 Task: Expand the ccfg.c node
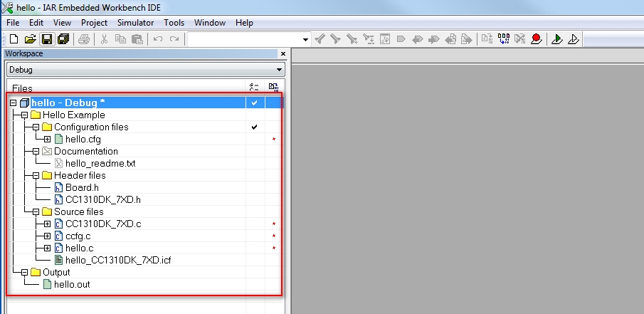pos(47,236)
